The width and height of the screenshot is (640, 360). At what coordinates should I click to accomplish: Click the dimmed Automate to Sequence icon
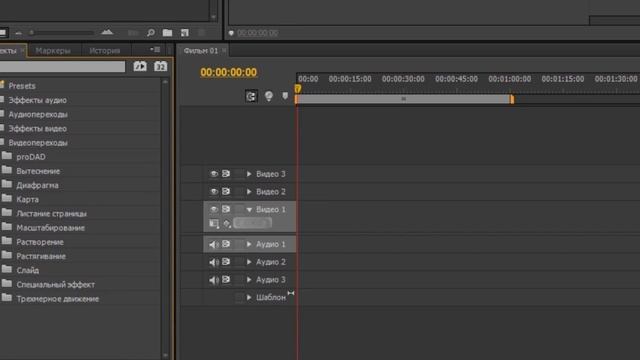tap(133, 33)
